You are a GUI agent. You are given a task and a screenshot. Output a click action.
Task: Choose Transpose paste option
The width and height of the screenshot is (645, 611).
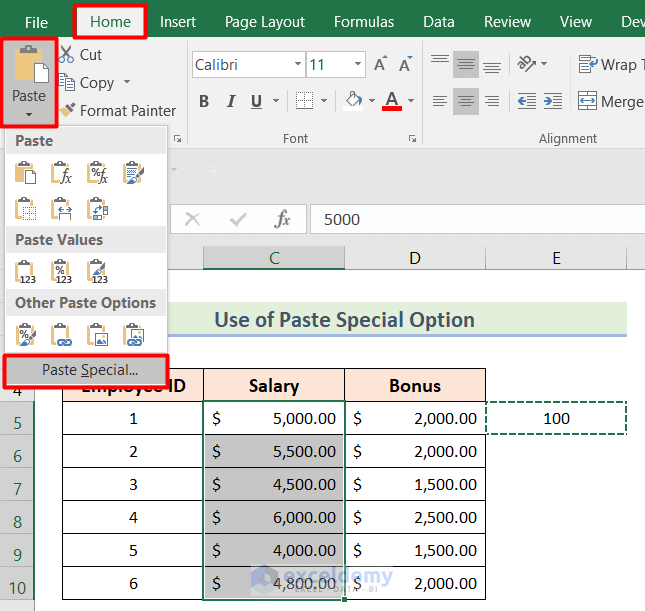click(97, 209)
